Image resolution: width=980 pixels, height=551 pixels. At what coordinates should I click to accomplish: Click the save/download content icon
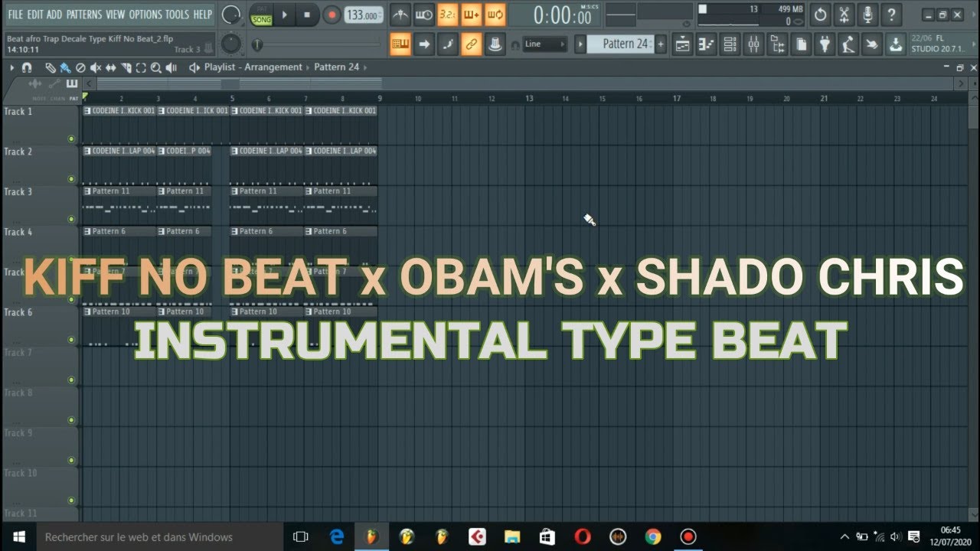895,44
